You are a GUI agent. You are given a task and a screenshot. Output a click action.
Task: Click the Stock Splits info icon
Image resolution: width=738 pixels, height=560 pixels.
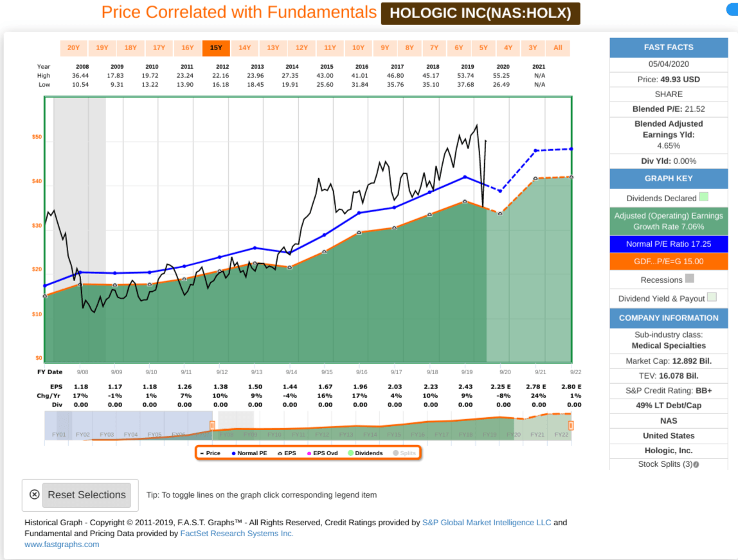point(696,464)
